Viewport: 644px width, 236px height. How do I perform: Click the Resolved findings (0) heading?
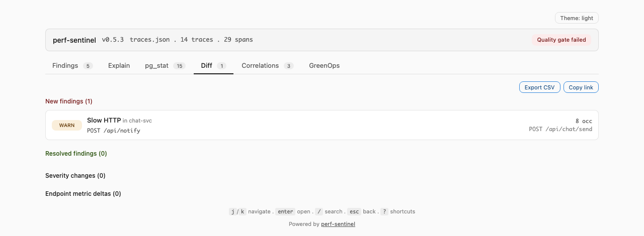pos(76,154)
